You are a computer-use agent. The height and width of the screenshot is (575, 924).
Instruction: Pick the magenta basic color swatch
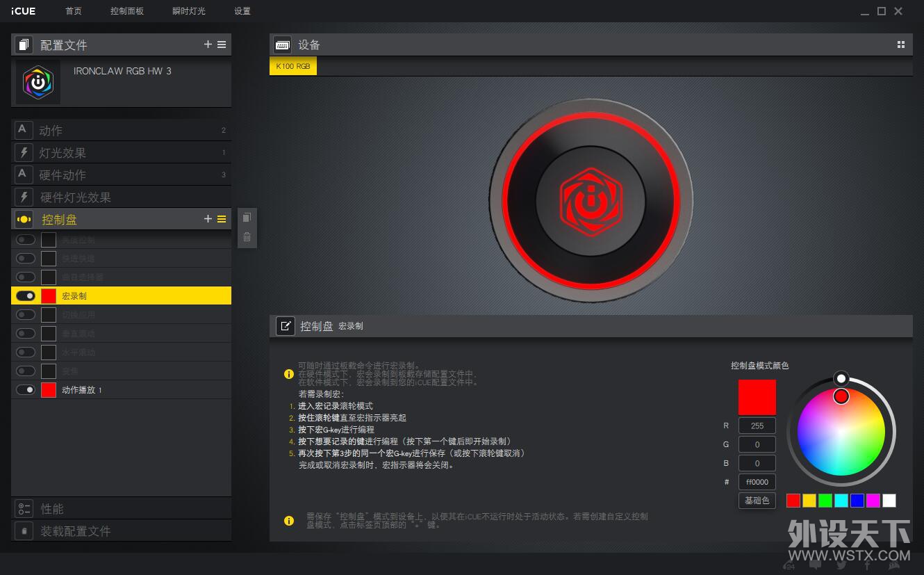tap(873, 501)
